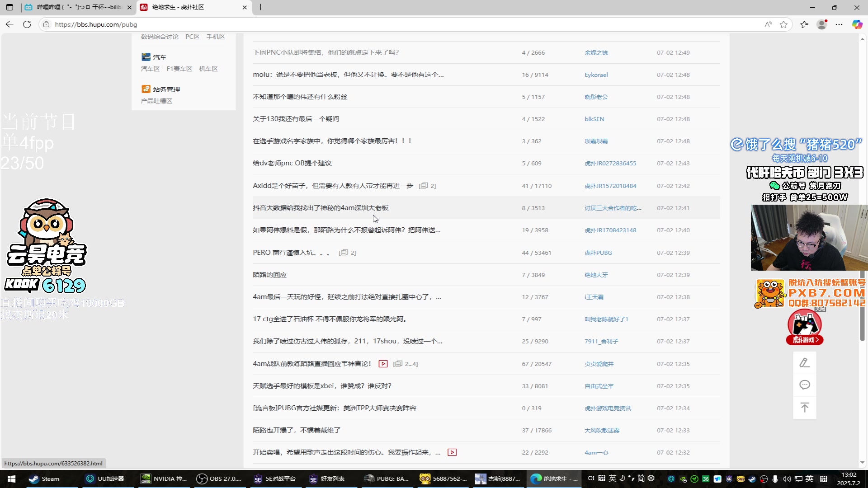View author 大风吹散迷雾 profile

point(602,430)
